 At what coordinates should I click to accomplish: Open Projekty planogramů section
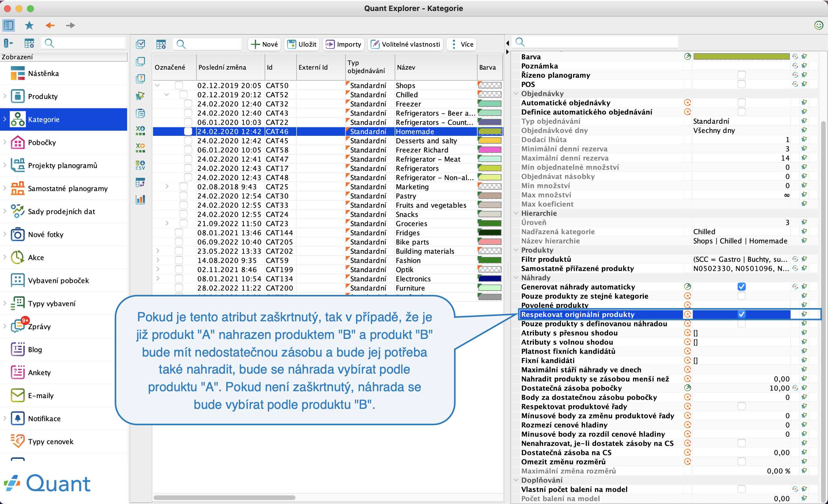[x=64, y=165]
